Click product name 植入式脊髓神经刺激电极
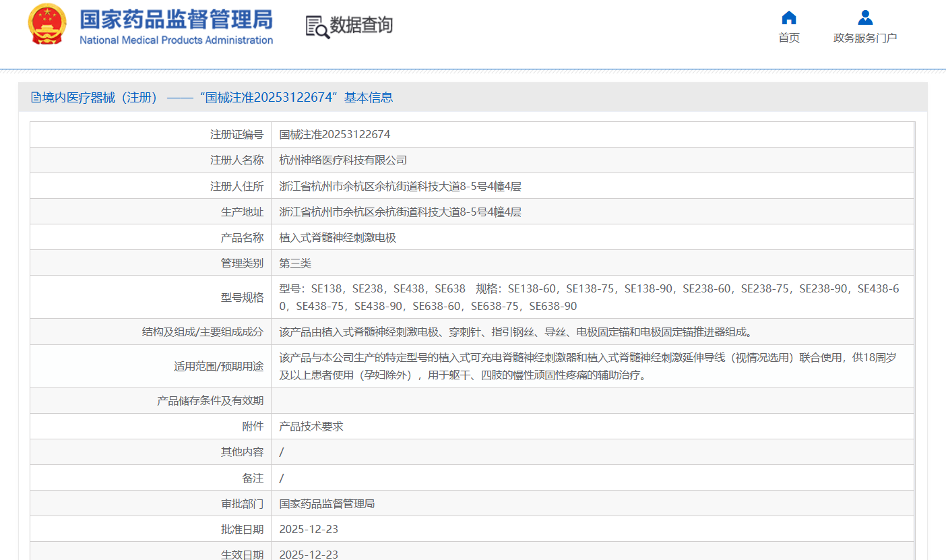The image size is (946, 560). pos(338,238)
